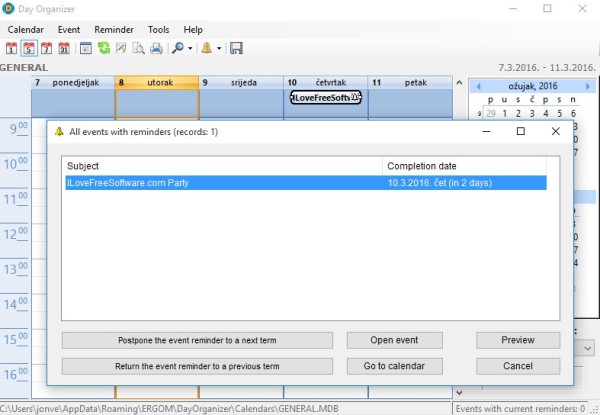Maximize the All events with reminders dialog
600x415 pixels.
pyautogui.click(x=520, y=131)
